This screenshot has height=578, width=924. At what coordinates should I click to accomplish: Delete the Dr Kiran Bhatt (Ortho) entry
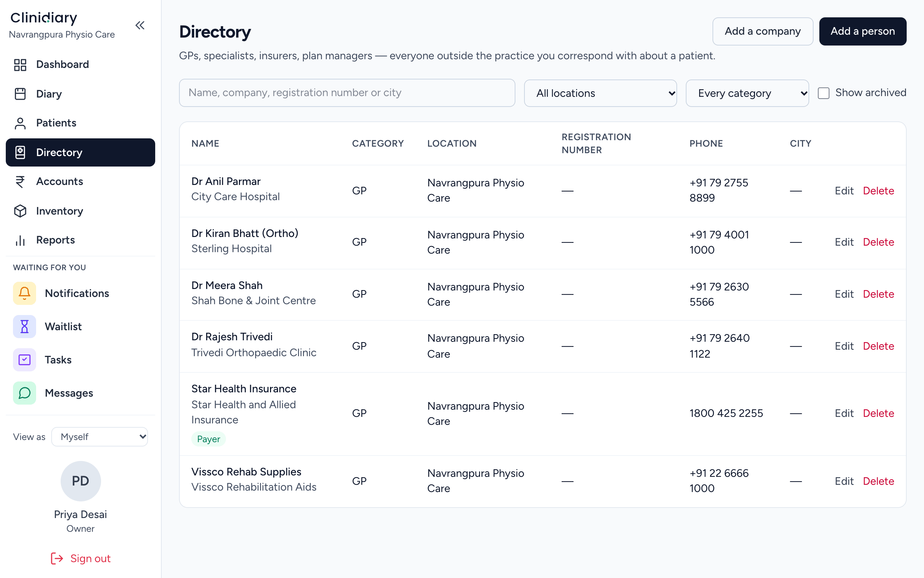tap(878, 242)
